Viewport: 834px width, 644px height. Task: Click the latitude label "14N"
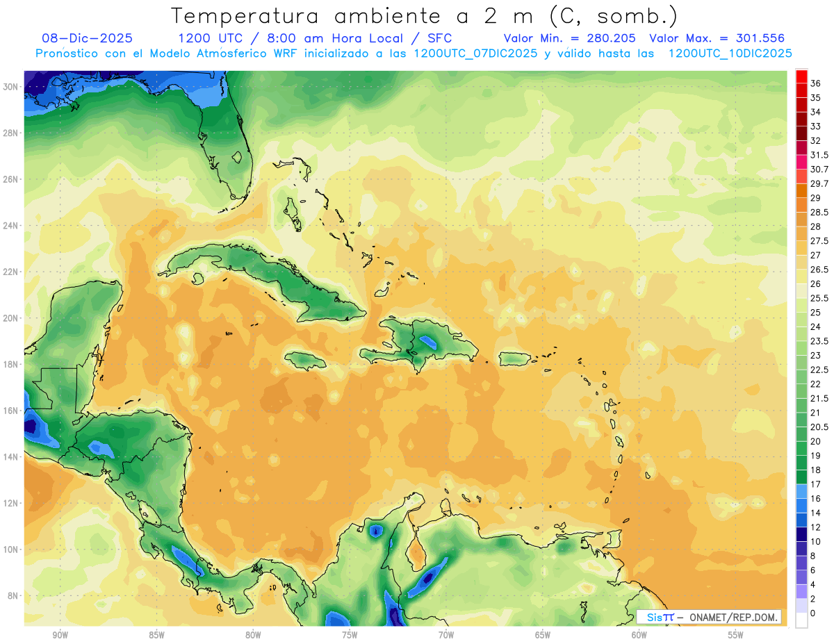(x=10, y=456)
